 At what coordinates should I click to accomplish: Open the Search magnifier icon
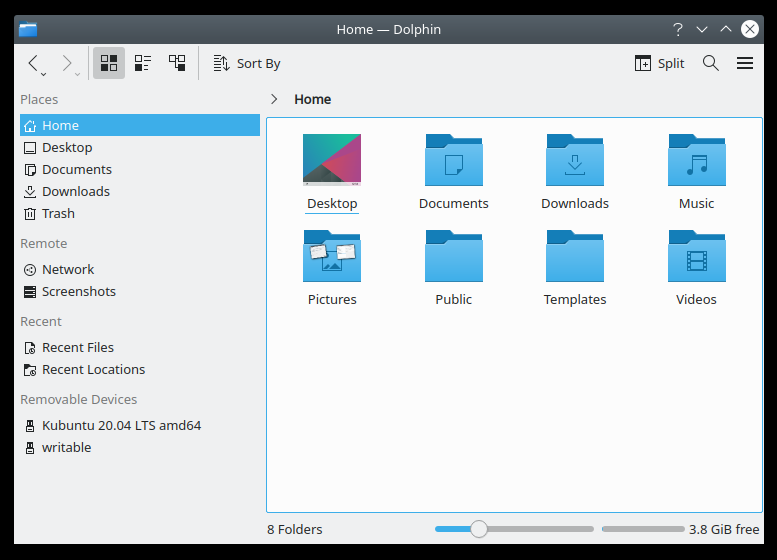[x=711, y=63]
